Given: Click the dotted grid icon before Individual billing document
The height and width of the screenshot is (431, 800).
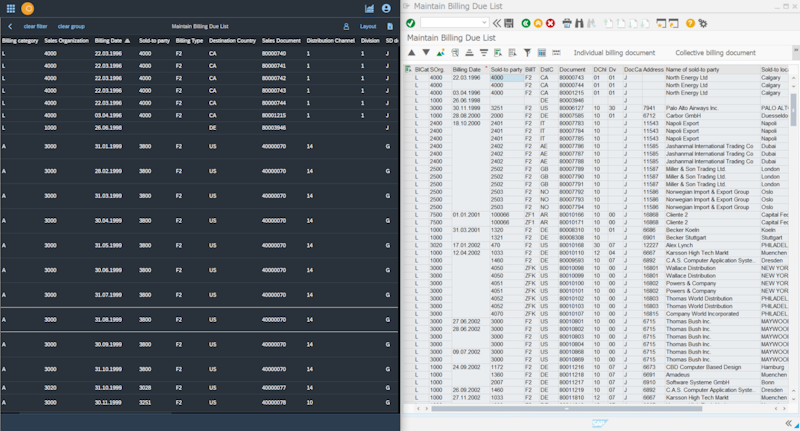Looking at the screenshot, I should tap(556, 53).
